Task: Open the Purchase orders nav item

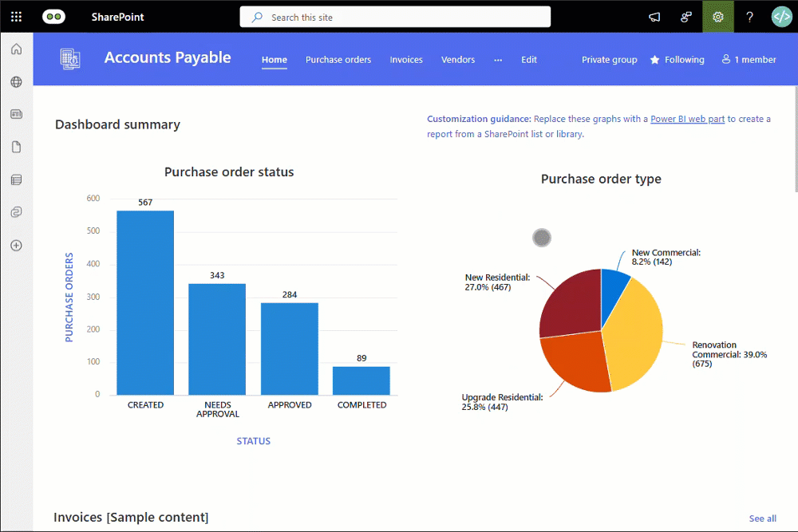Action: tap(338, 60)
